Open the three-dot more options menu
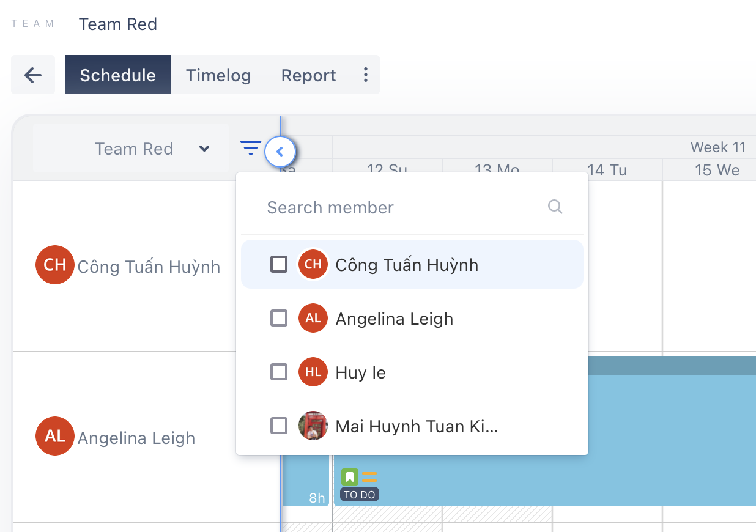This screenshot has height=532, width=756. pos(366,75)
